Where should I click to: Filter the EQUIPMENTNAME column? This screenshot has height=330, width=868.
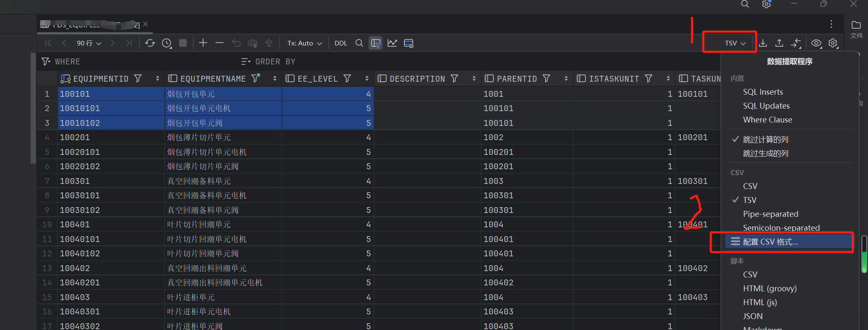(255, 78)
